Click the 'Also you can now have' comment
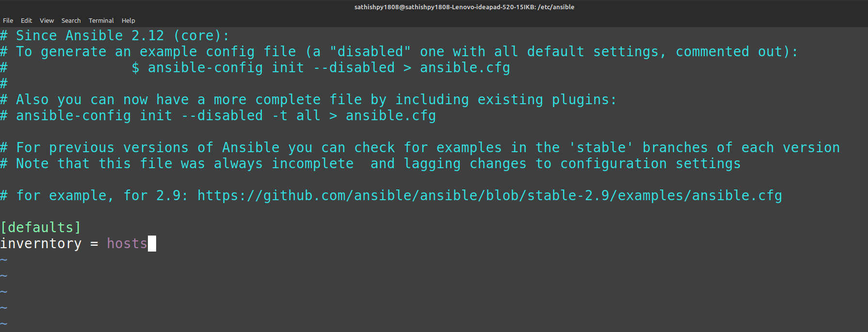Image resolution: width=868 pixels, height=332 pixels. (315, 99)
